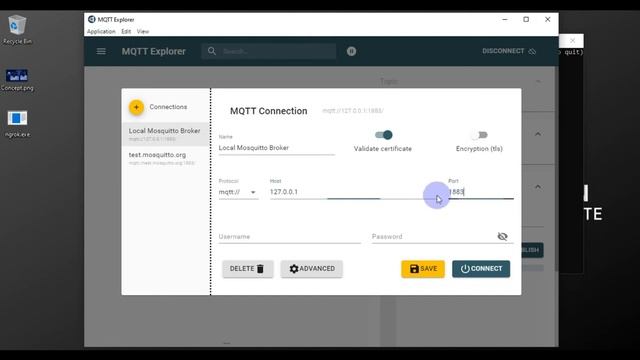Screen dimensions: 640x360
Task: Collapse the Topic panel chevron
Action: pos(538,81)
